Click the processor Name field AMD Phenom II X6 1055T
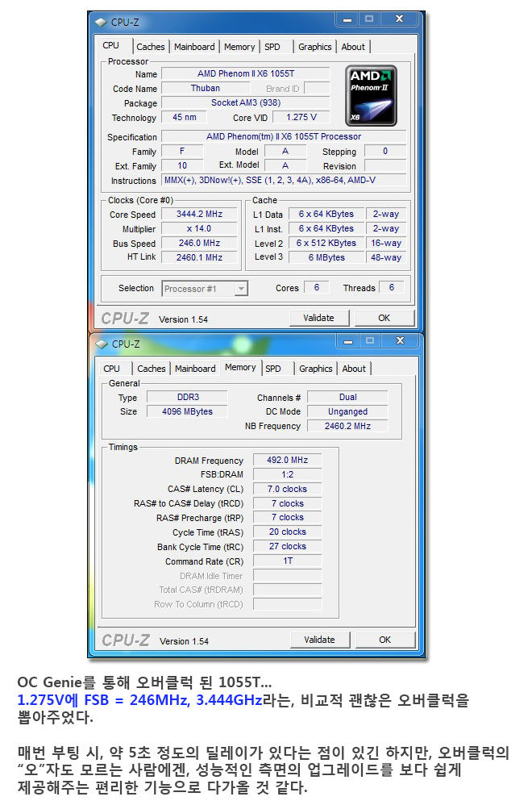Image resolution: width=532 pixels, height=805 pixels. tap(246, 73)
